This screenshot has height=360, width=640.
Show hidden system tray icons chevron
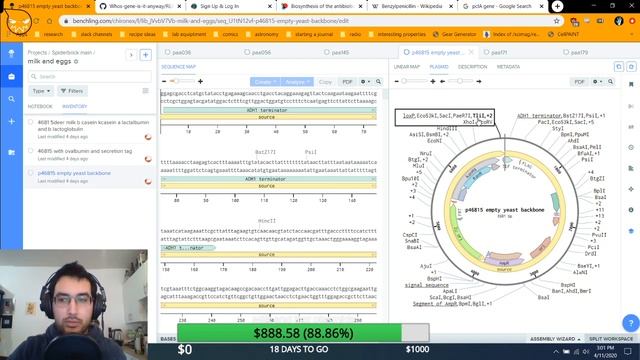point(556,351)
